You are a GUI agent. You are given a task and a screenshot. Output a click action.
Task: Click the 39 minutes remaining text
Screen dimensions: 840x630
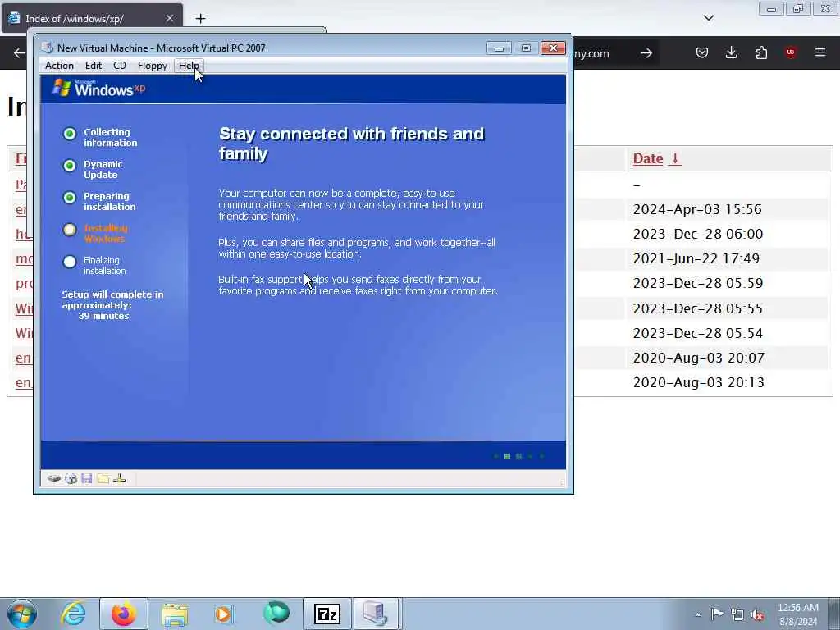[104, 316]
